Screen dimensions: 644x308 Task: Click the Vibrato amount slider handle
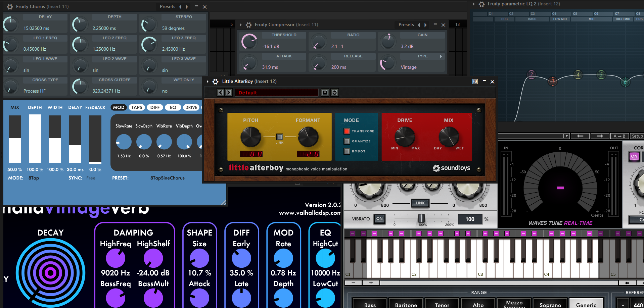click(x=421, y=218)
